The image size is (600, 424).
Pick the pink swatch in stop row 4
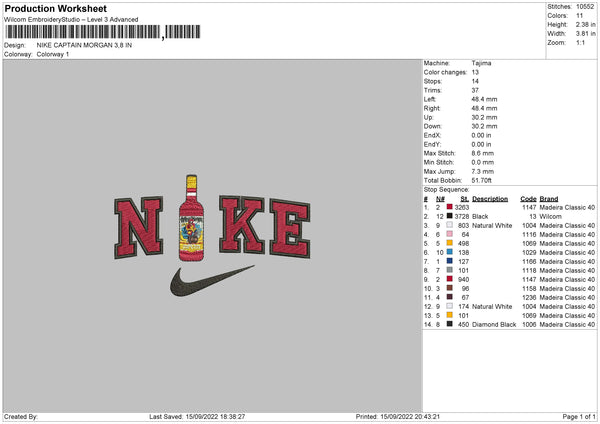(x=450, y=234)
